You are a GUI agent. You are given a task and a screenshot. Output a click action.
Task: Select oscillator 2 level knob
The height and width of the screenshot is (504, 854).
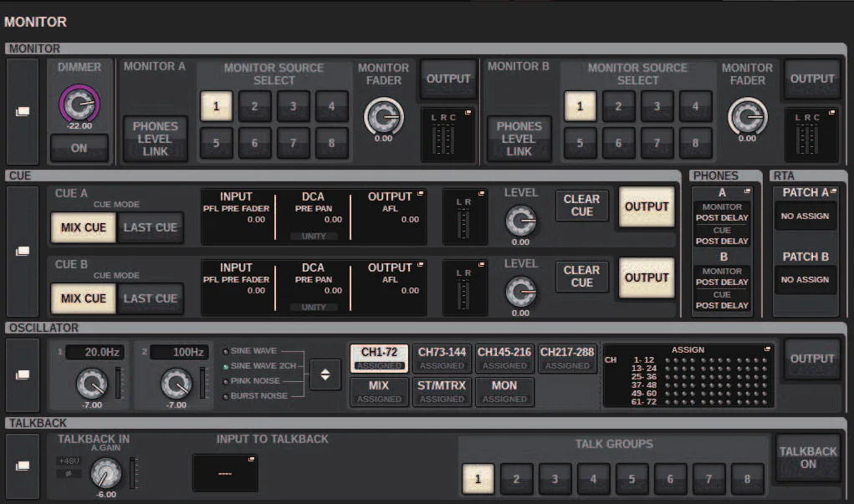point(176,384)
